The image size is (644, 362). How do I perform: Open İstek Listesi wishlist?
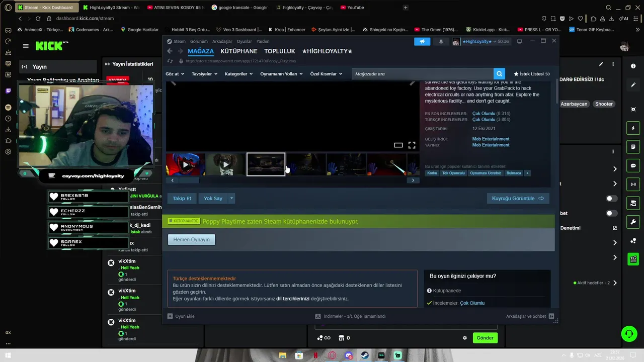(531, 74)
